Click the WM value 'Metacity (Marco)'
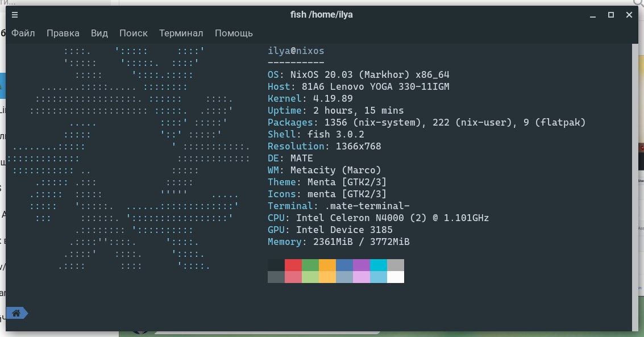 point(336,170)
